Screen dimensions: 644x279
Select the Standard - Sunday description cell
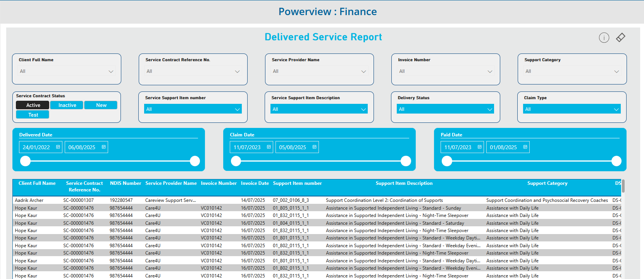click(393, 208)
